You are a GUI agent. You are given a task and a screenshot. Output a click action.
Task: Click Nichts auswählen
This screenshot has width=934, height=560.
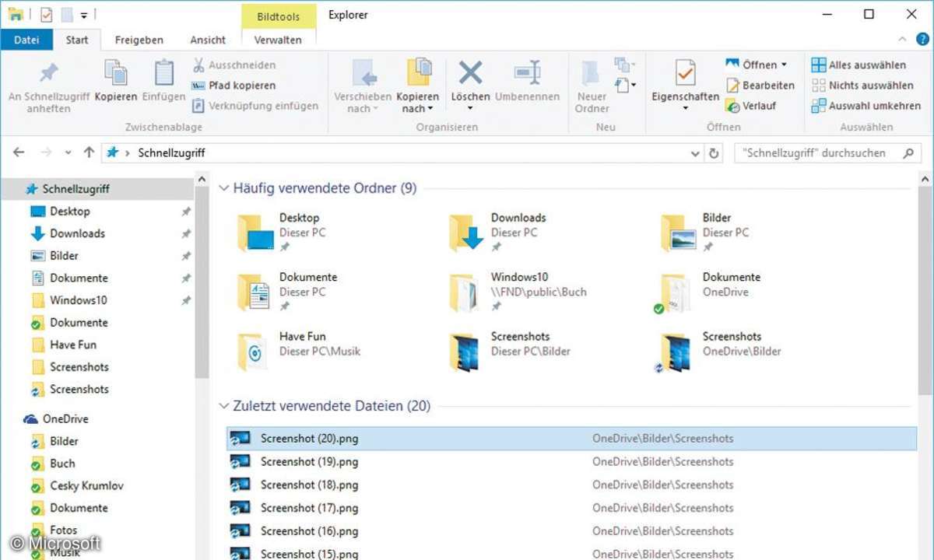click(x=862, y=86)
